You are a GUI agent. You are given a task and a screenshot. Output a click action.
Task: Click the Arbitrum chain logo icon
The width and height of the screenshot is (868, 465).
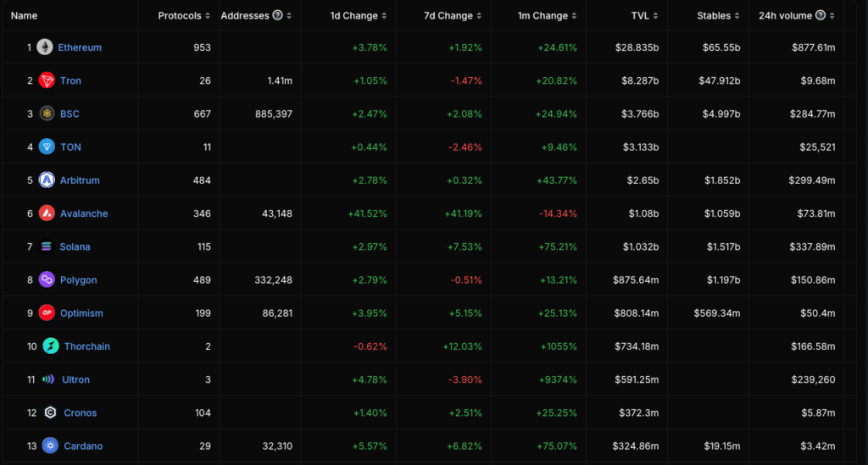coord(47,180)
